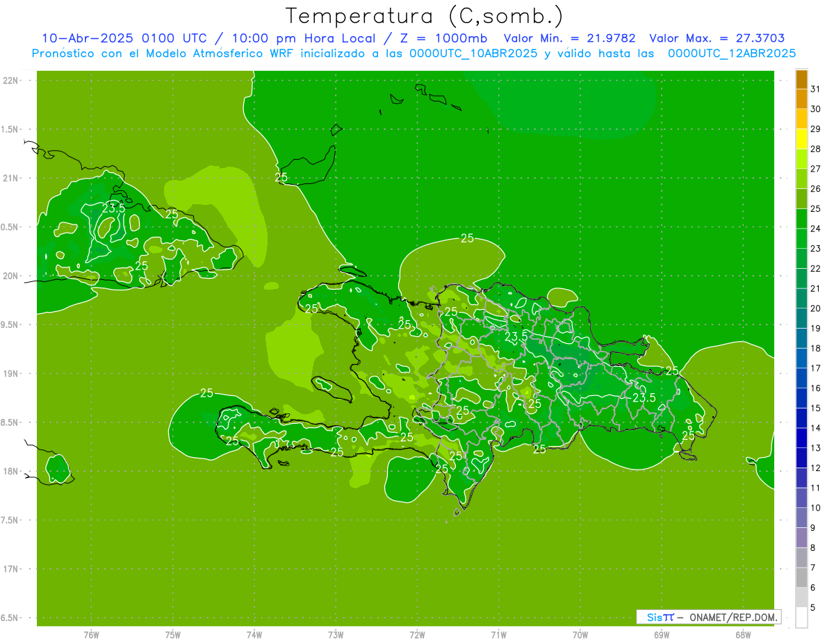Click the 75W longitude axis label
This screenshot has height=644, width=834.
pos(173,635)
